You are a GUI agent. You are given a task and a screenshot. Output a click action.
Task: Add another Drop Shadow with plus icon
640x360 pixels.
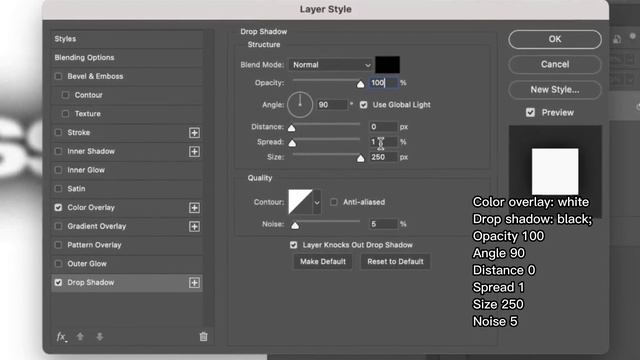194,283
